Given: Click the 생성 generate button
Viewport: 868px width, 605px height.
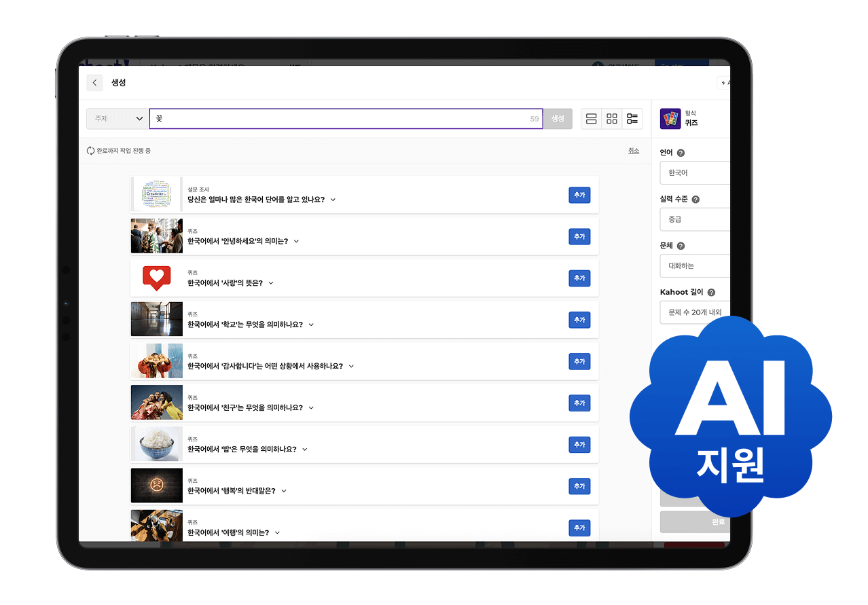Looking at the screenshot, I should (558, 118).
